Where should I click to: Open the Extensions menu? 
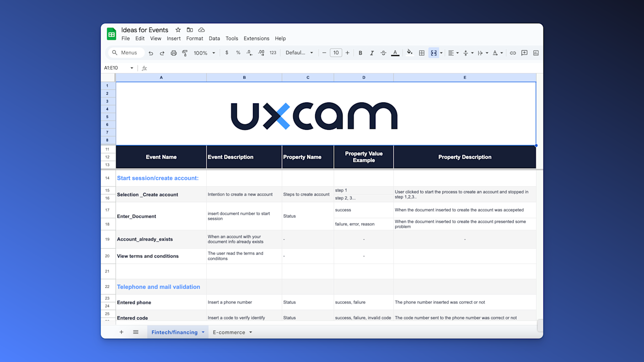[257, 39]
